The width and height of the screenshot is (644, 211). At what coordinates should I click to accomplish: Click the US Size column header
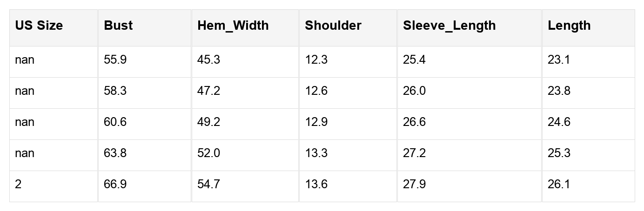click(x=39, y=26)
